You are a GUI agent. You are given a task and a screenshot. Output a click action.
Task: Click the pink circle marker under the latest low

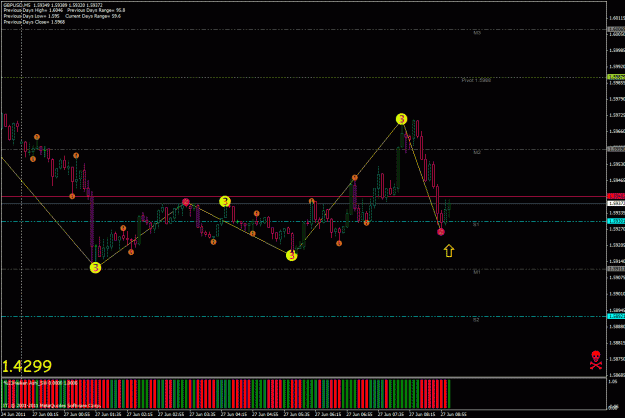coord(440,232)
